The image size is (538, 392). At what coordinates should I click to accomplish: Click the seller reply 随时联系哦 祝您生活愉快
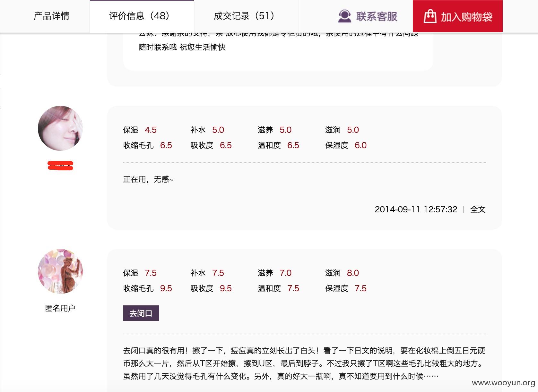182,47
